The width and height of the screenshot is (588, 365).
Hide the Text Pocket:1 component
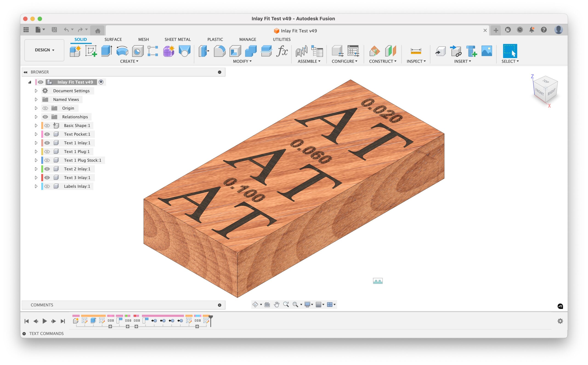47,134
